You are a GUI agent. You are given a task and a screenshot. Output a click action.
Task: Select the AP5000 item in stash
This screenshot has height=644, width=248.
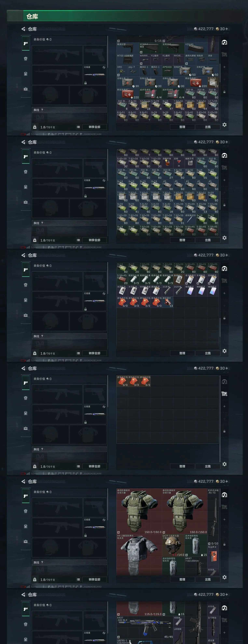167,71
